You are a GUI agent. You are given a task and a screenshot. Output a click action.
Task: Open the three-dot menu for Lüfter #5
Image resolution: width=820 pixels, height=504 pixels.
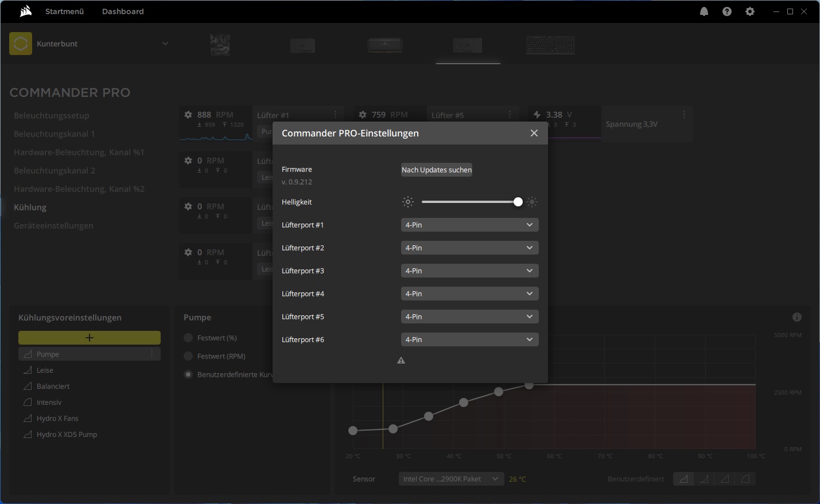click(510, 115)
